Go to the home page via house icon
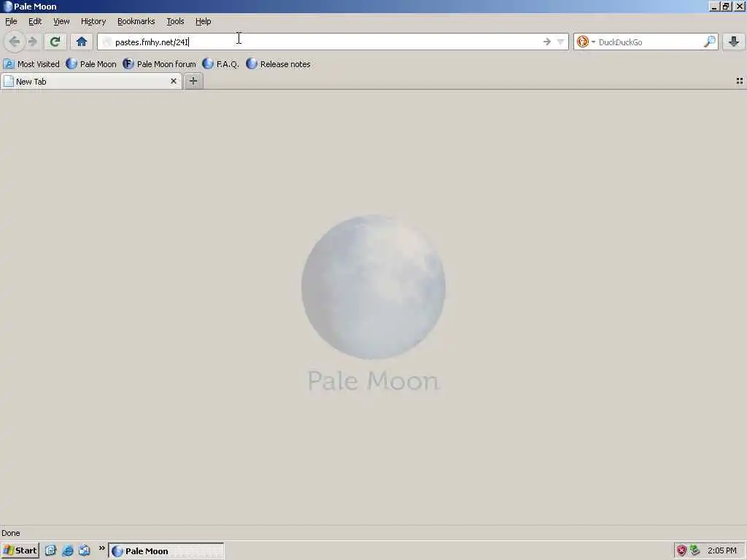 (82, 42)
